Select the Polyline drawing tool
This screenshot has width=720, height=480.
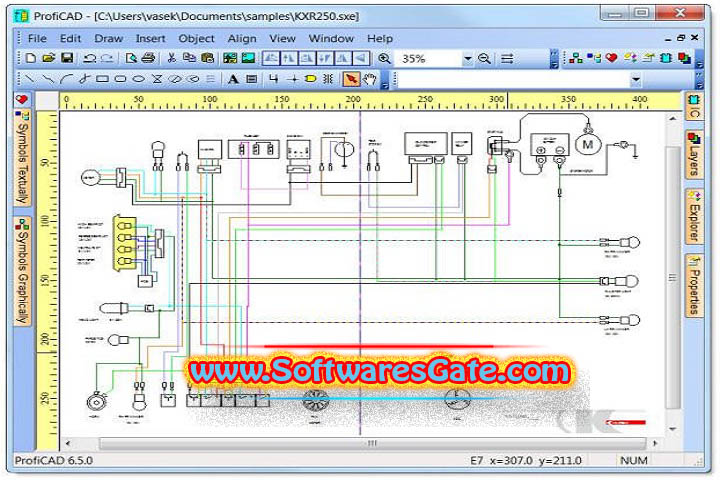pyautogui.click(x=47, y=79)
